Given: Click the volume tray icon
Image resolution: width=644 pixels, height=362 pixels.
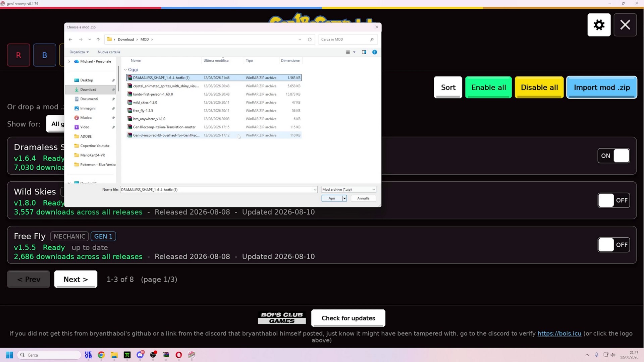Looking at the screenshot, I should [x=613, y=355].
